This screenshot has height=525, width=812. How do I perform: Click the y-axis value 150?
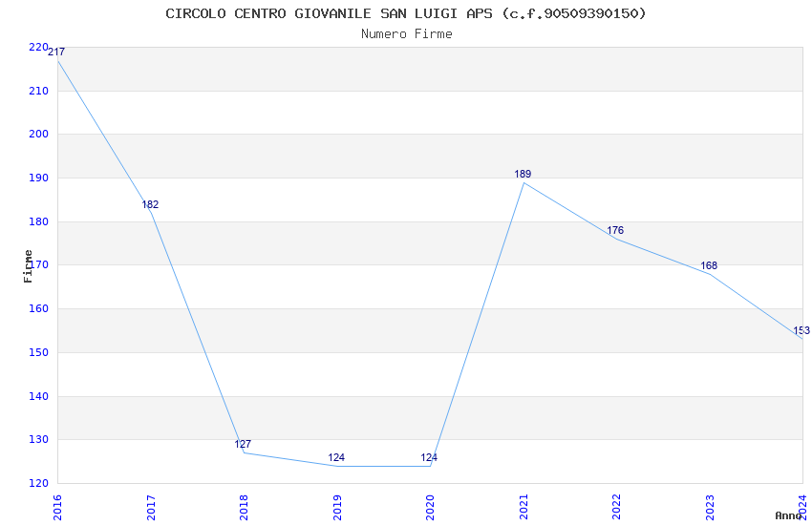[39, 352]
